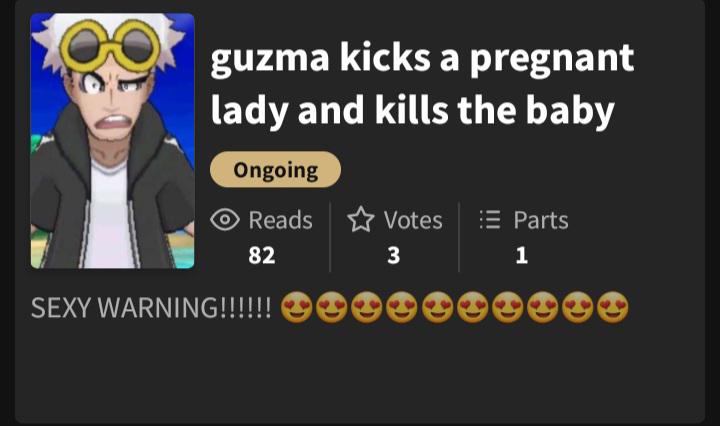The width and height of the screenshot is (720, 426).
Task: Tap the votes count 3
Action: point(394,255)
